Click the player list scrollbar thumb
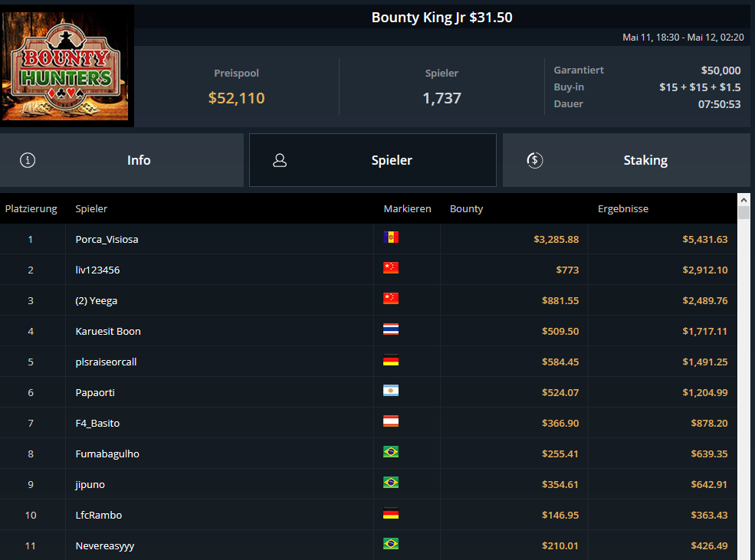The width and height of the screenshot is (755, 560). [x=744, y=213]
